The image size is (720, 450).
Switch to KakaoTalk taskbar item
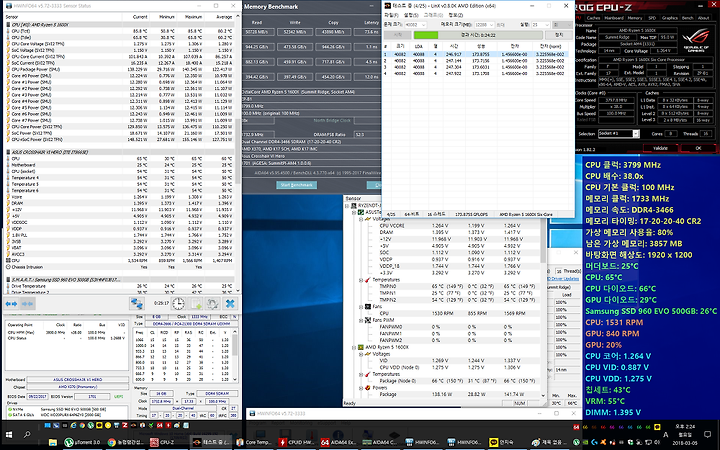pos(506,442)
